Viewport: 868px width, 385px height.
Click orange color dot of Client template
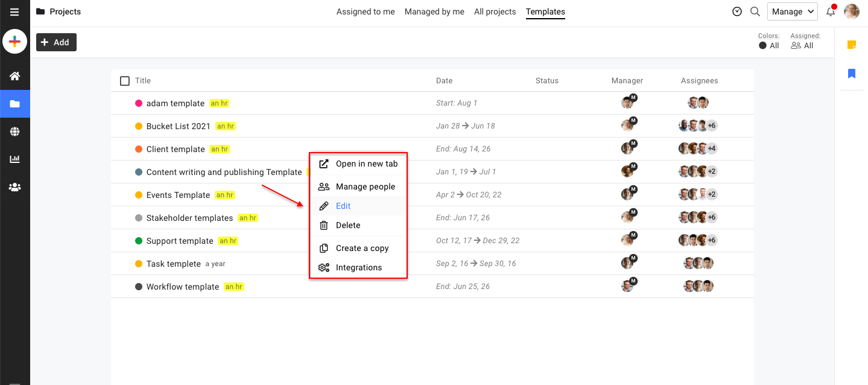pos(139,149)
